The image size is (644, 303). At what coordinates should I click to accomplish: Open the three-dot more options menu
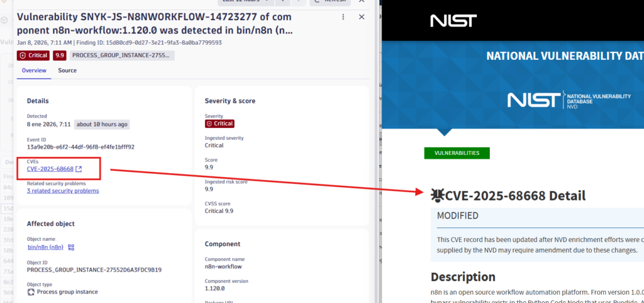[x=343, y=17]
